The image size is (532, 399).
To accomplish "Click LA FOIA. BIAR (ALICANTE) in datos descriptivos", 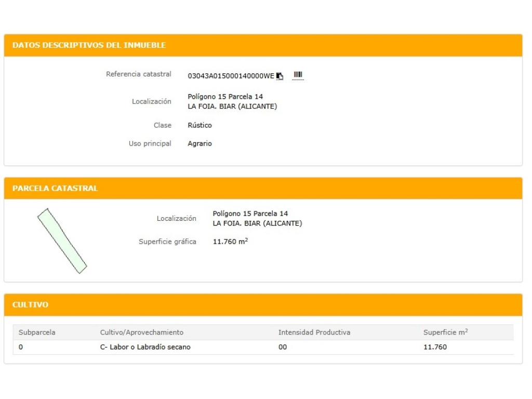I will tap(232, 106).
